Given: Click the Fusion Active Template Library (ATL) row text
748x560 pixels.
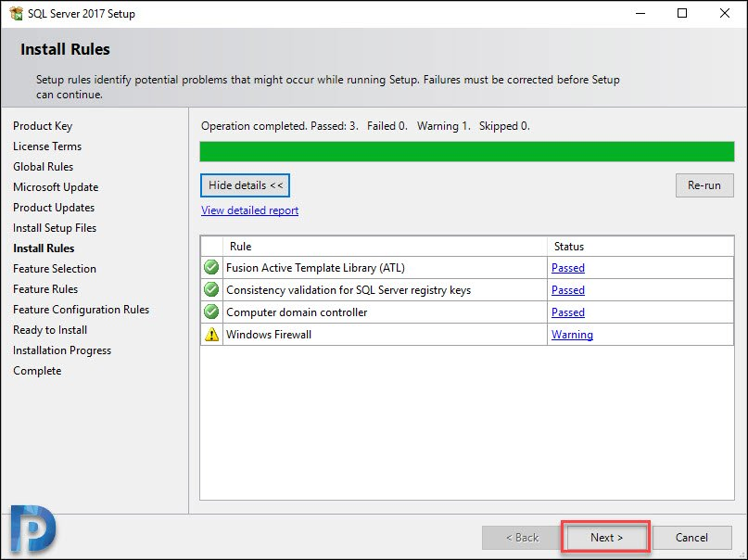Looking at the screenshot, I should 315,268.
